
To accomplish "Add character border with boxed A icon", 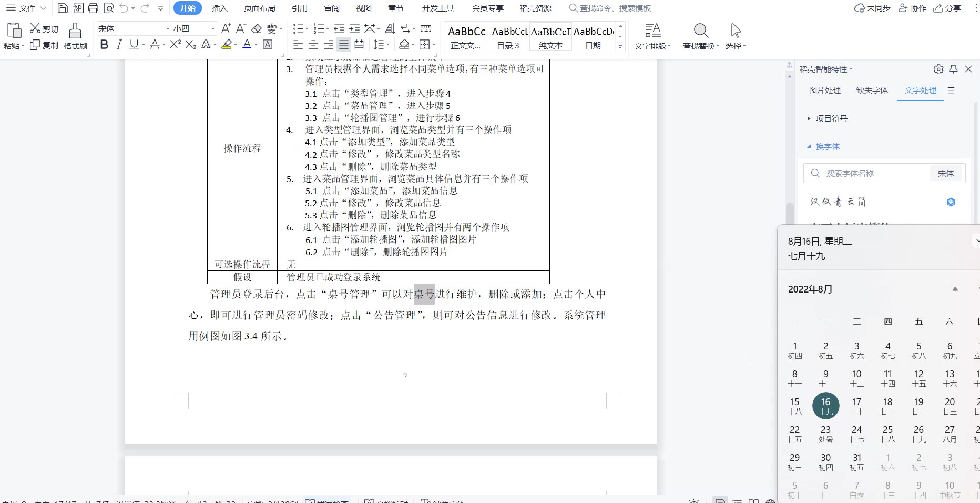I will pos(268,45).
